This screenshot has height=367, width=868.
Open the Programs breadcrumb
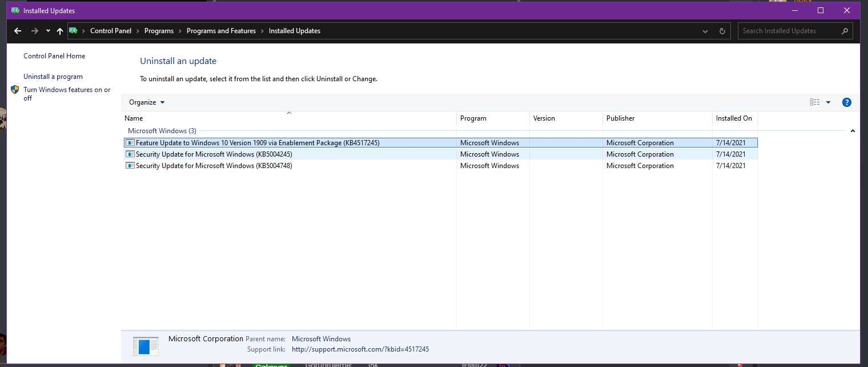coord(159,31)
